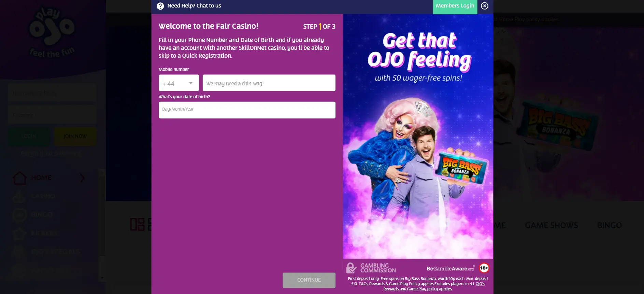The height and width of the screenshot is (294, 644).
Task: Click the Home house icon in sidebar
Action: pos(19,178)
